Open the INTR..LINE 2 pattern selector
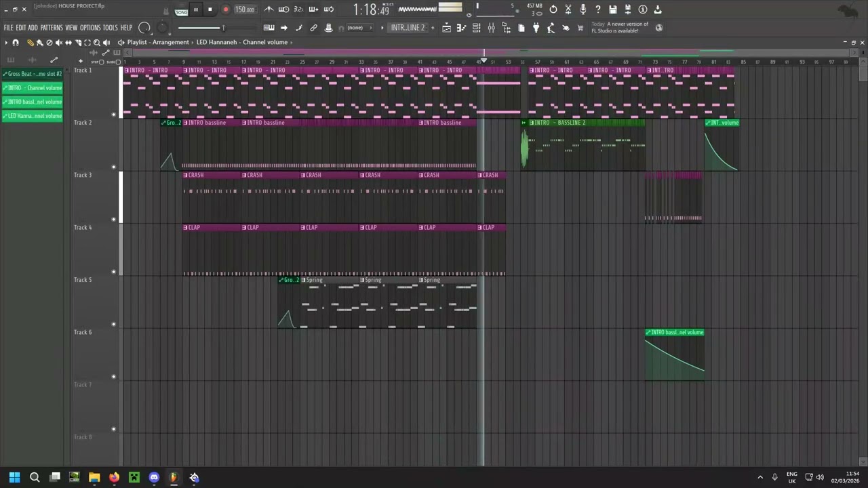 click(x=408, y=28)
